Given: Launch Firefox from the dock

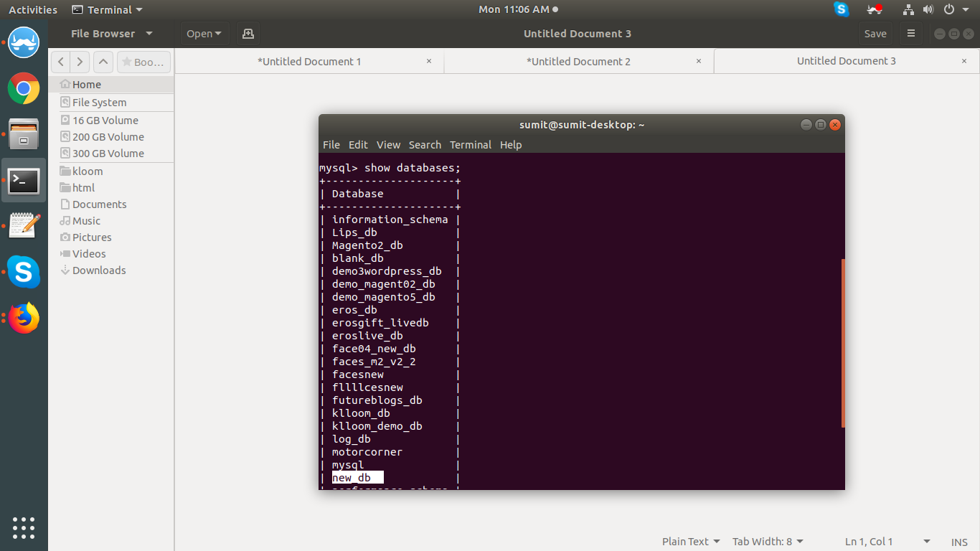Looking at the screenshot, I should click(x=24, y=318).
